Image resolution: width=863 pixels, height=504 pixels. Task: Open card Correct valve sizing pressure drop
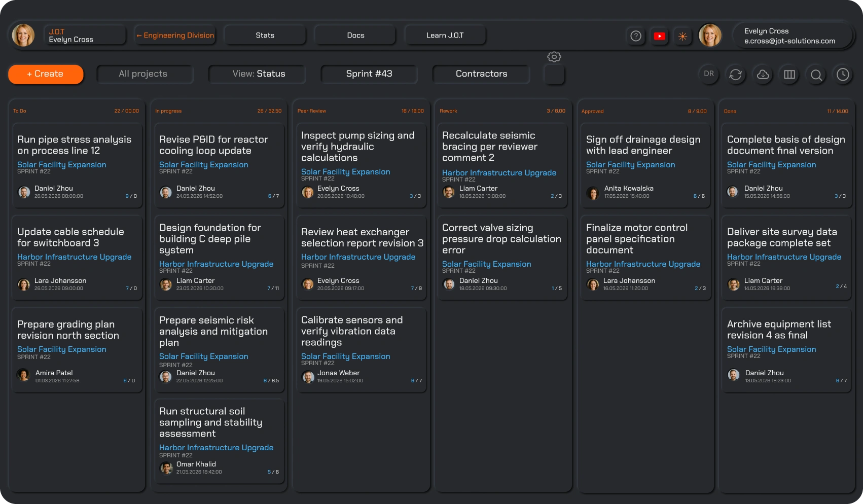502,258
